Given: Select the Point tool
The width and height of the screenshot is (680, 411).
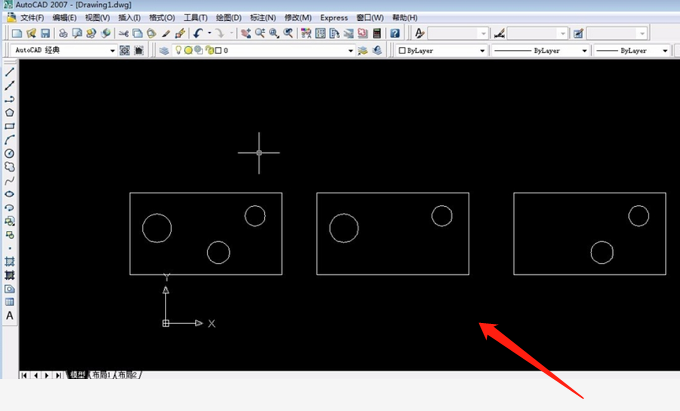Looking at the screenshot, I should pos(10,248).
